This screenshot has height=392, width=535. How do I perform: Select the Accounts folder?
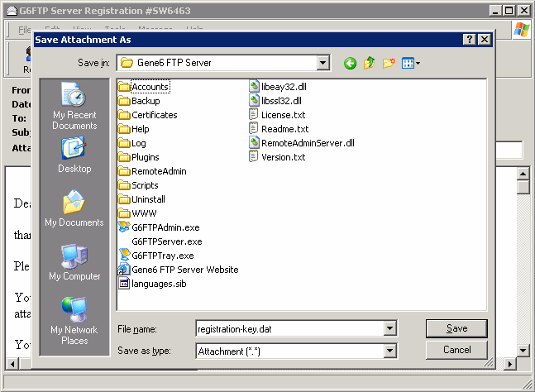click(x=144, y=87)
